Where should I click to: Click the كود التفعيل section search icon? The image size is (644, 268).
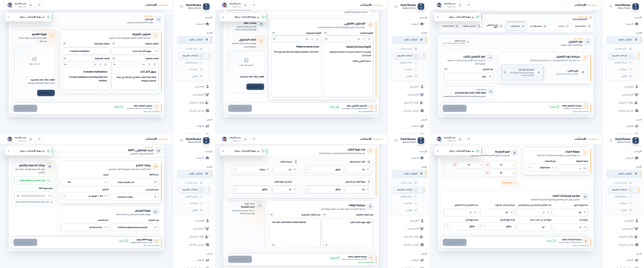coord(588,42)
